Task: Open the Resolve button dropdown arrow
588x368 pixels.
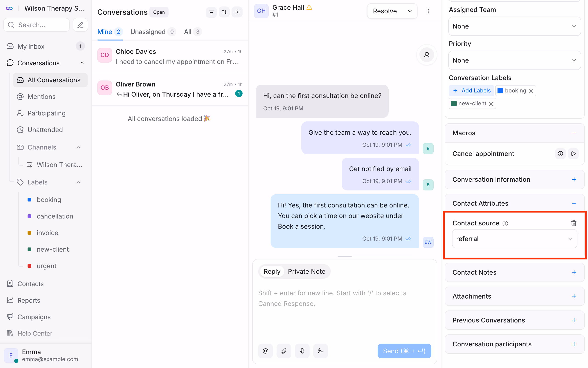Action: [x=410, y=11]
